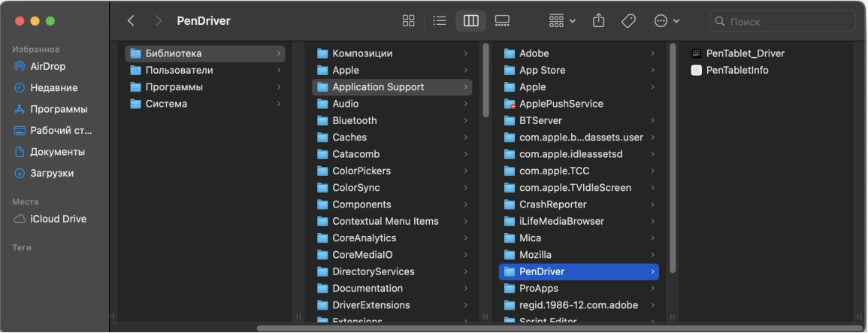Click the Share icon in toolbar
Screen dimensions: 868x333
599,21
